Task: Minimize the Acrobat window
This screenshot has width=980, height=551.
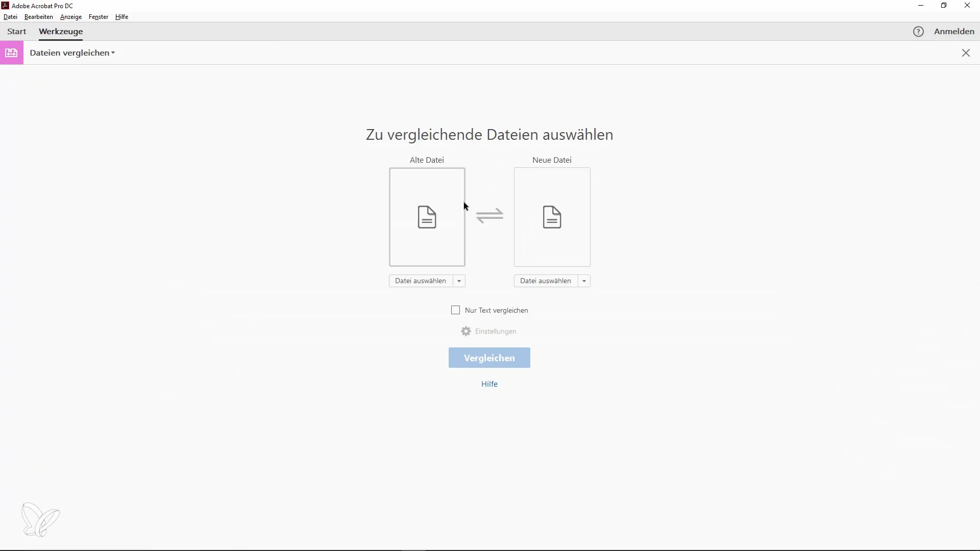Action: [x=921, y=6]
